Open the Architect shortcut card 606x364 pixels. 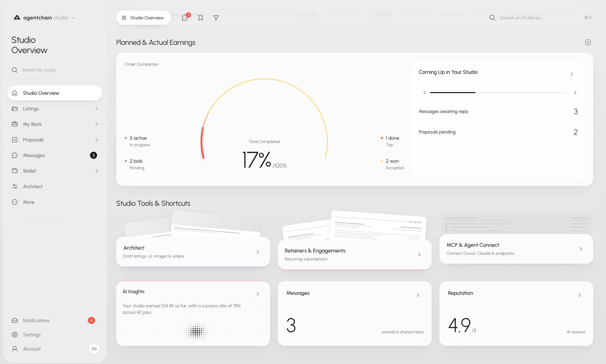click(193, 252)
